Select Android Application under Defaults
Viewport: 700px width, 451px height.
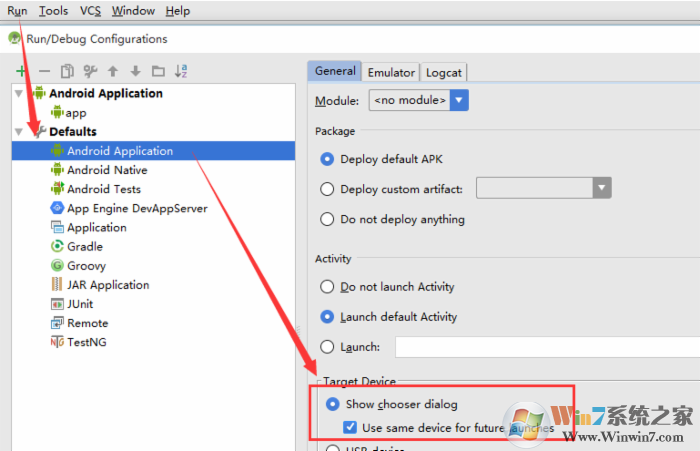(154, 151)
